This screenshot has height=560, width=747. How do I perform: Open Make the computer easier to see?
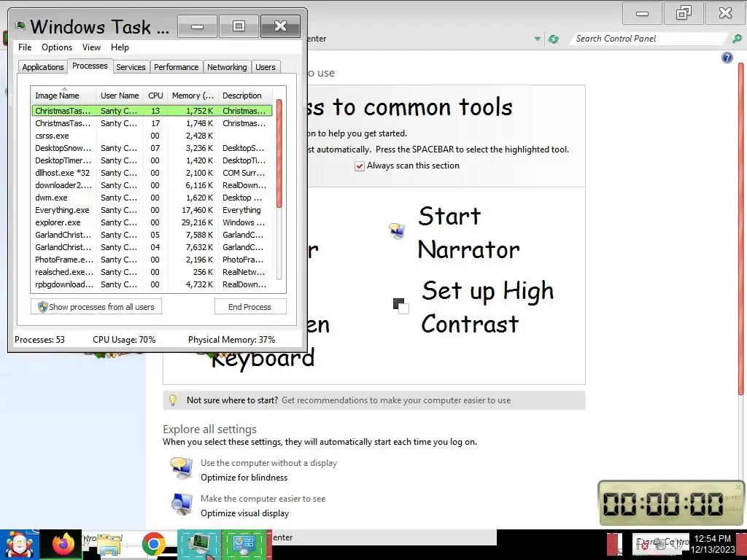pos(263,499)
